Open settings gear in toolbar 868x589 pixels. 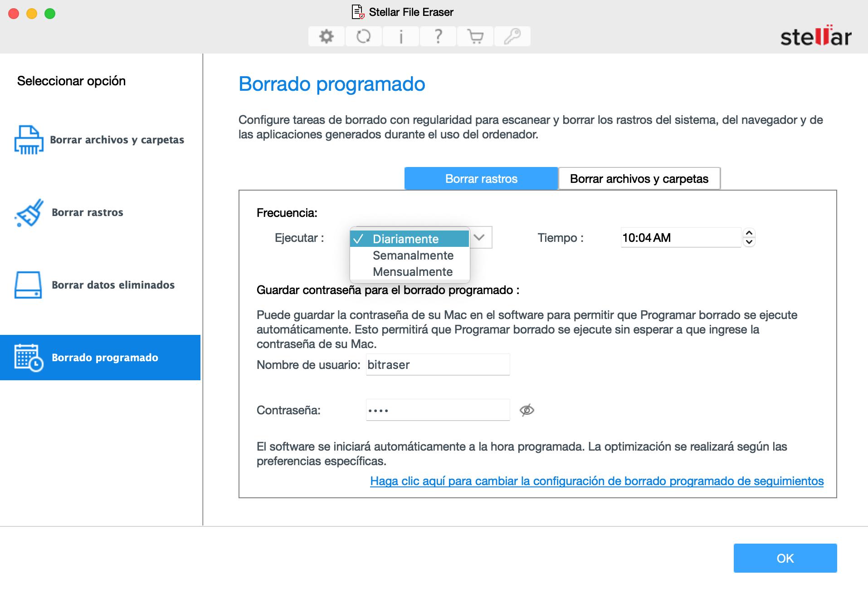(326, 36)
